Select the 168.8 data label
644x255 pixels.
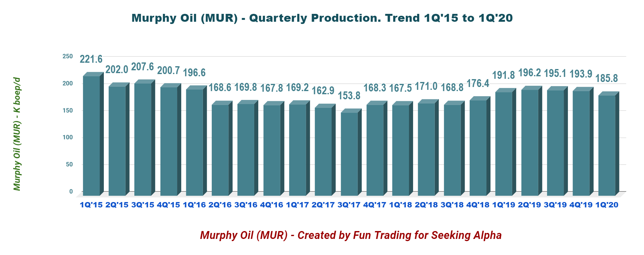click(452, 87)
